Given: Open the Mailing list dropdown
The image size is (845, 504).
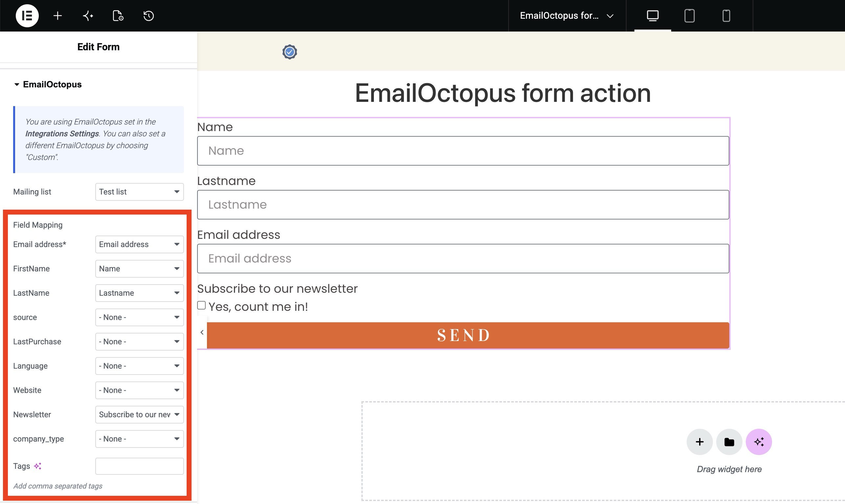Looking at the screenshot, I should tap(140, 192).
